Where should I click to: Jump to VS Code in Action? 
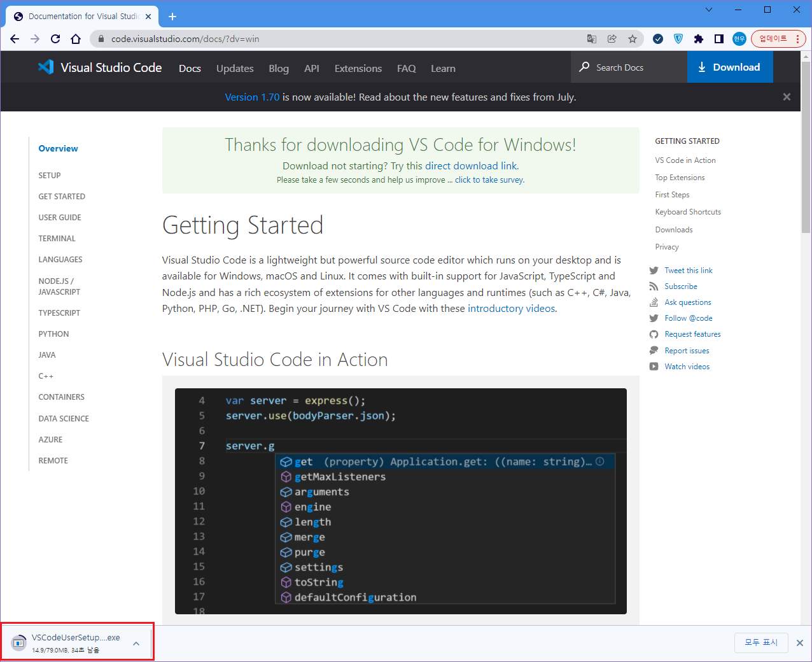point(685,160)
